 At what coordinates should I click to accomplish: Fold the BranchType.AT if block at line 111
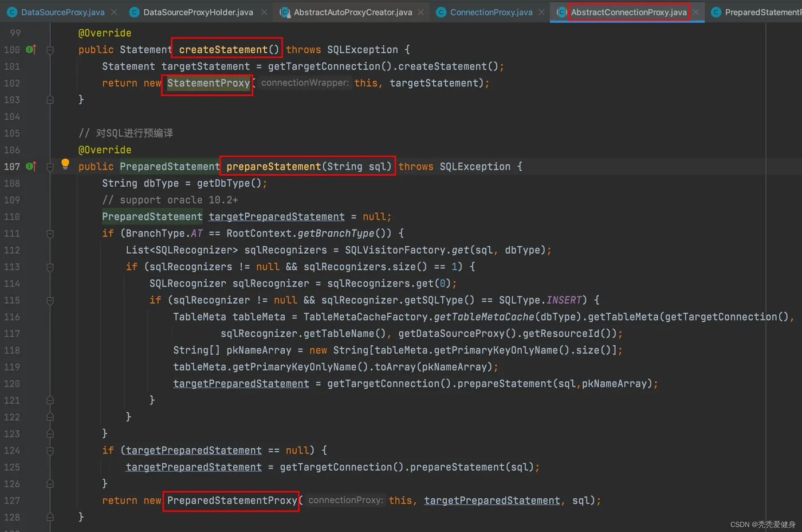point(50,234)
